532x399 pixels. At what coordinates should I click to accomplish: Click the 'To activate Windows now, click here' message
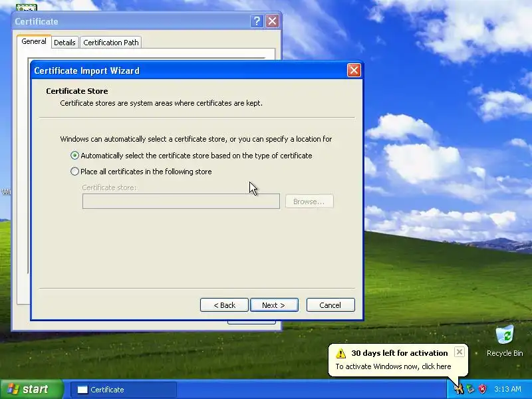tap(393, 366)
